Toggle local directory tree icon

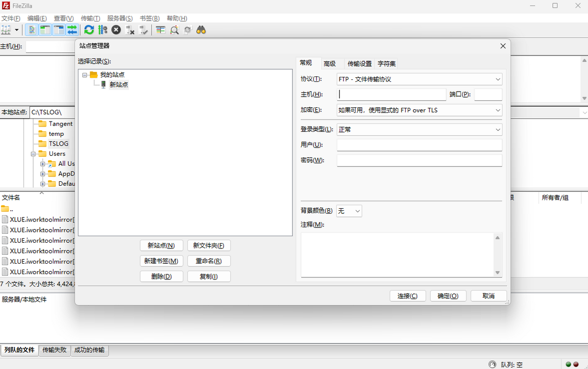45,30
